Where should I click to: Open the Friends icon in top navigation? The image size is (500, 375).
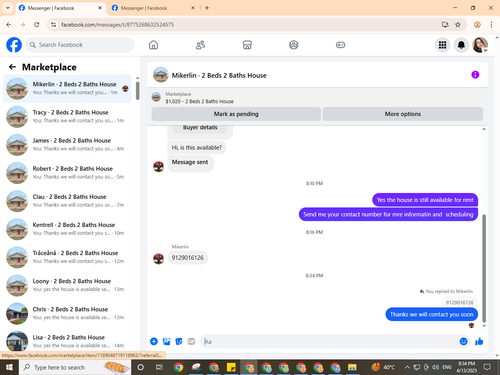[200, 45]
